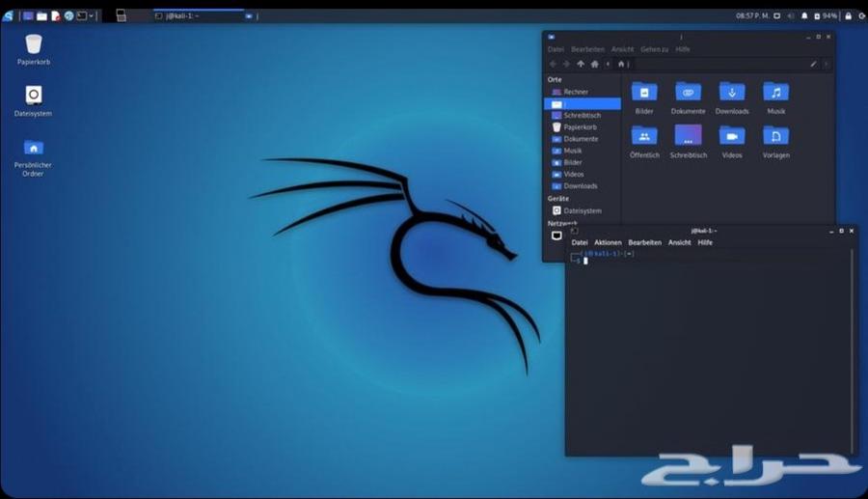Click the terminal vertical scrollbar
The width and height of the screenshot is (868, 499).
[x=852, y=351]
